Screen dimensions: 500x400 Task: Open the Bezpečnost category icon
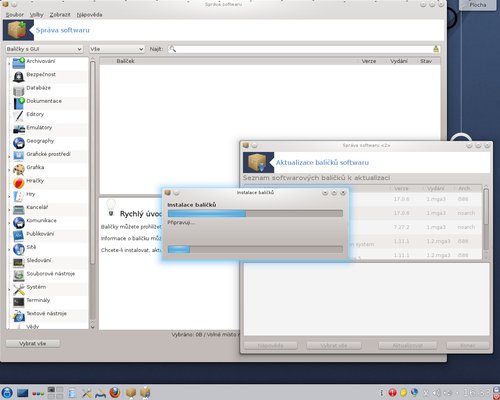[19, 76]
